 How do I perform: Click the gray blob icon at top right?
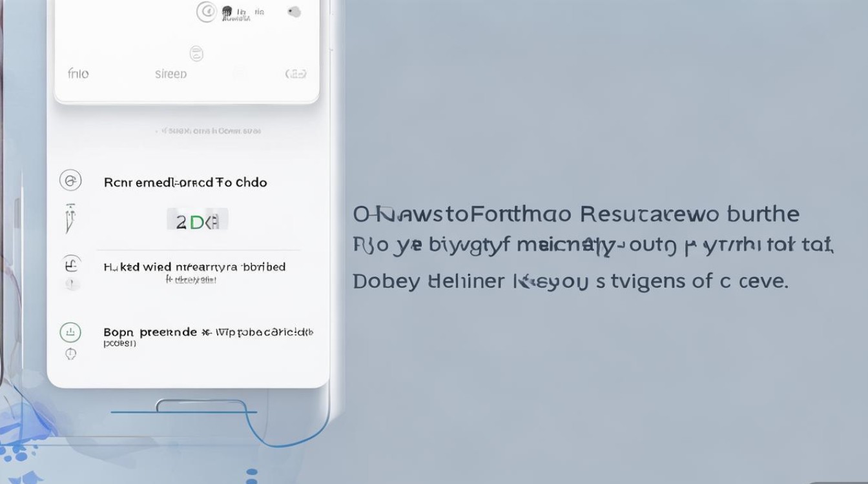click(x=294, y=12)
